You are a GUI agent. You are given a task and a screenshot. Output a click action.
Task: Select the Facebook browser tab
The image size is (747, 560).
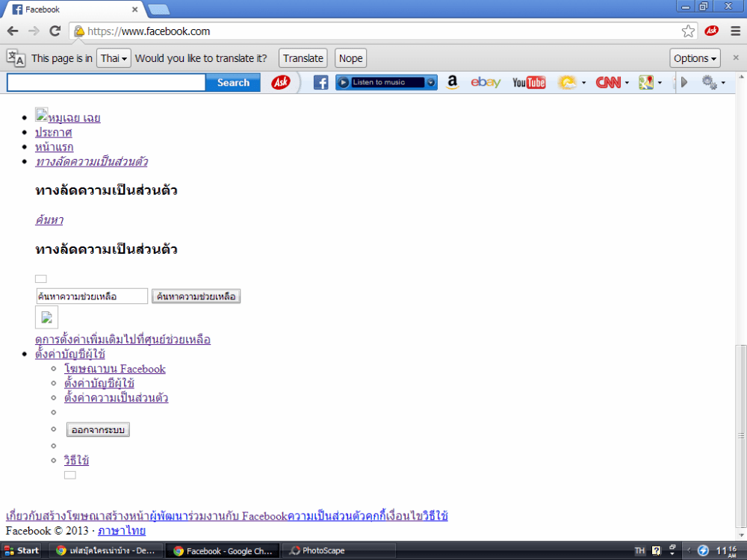pyautogui.click(x=75, y=10)
